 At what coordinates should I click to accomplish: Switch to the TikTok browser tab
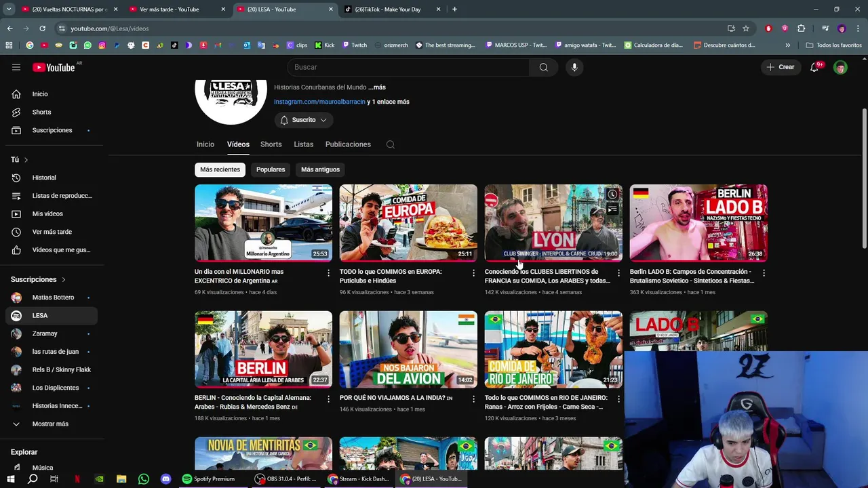point(392,9)
